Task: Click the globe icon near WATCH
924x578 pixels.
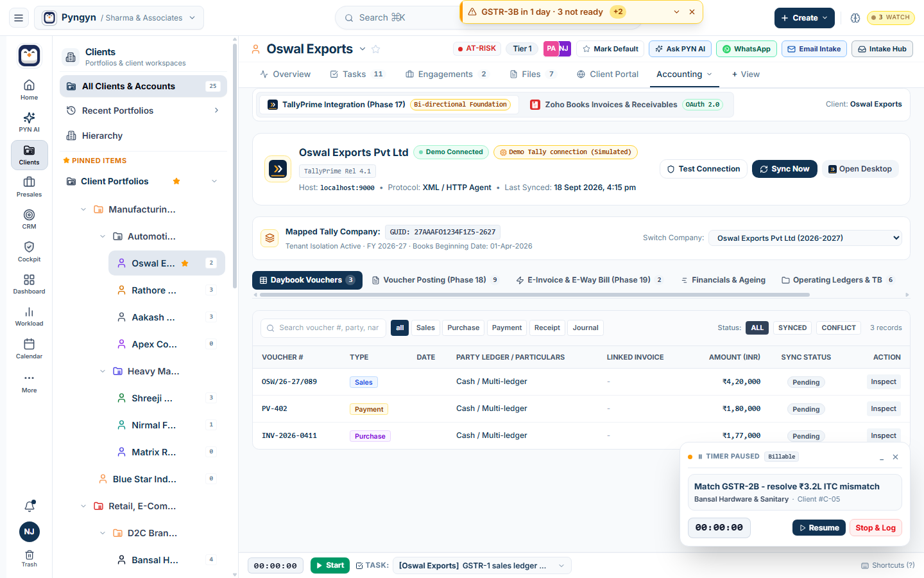Action: (x=855, y=18)
